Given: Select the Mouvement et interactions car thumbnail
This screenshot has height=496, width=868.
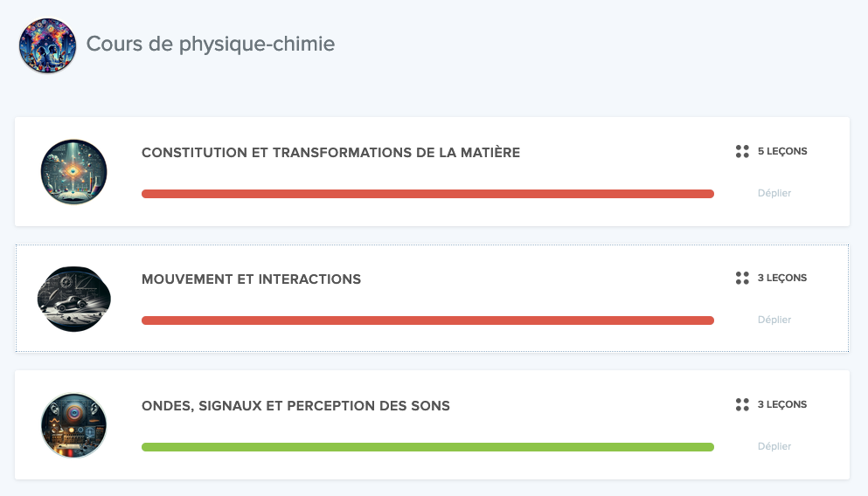Looking at the screenshot, I should [x=73, y=300].
